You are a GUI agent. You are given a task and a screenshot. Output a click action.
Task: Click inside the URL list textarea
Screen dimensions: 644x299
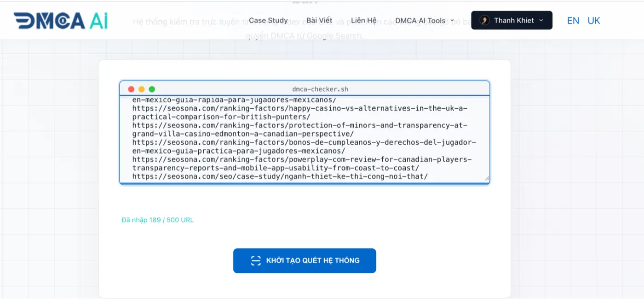[305, 139]
